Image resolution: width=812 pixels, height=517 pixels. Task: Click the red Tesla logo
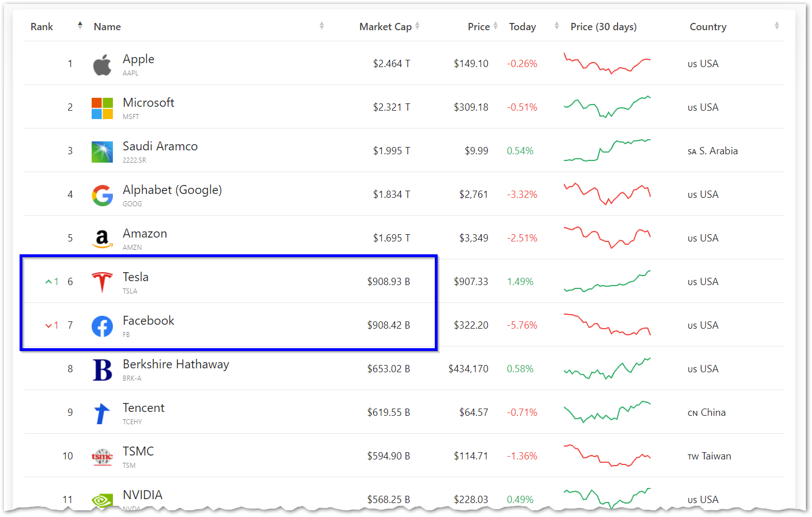point(102,282)
